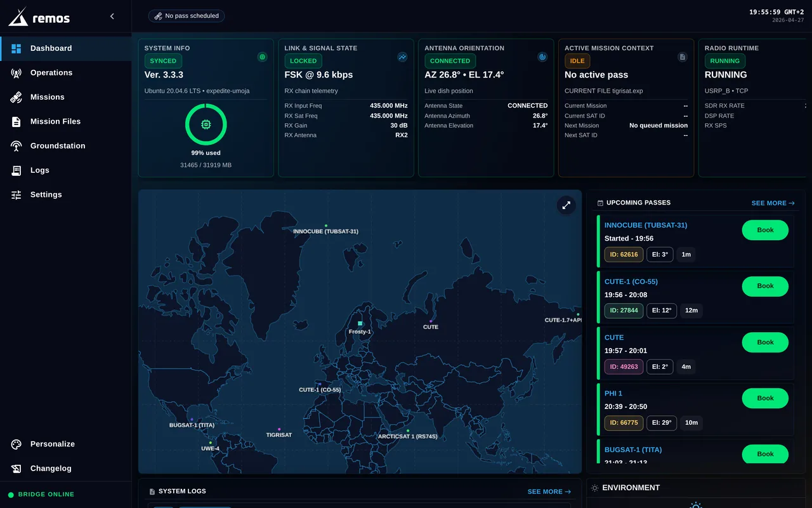Open SEE MORE for Upcoming Passes
This screenshot has width=812, height=508.
pos(773,203)
